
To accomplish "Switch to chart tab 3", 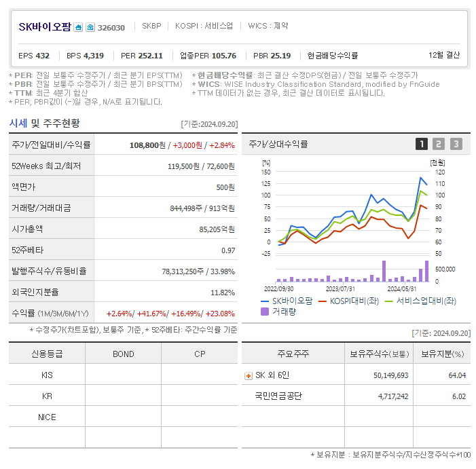I will (x=456, y=144).
